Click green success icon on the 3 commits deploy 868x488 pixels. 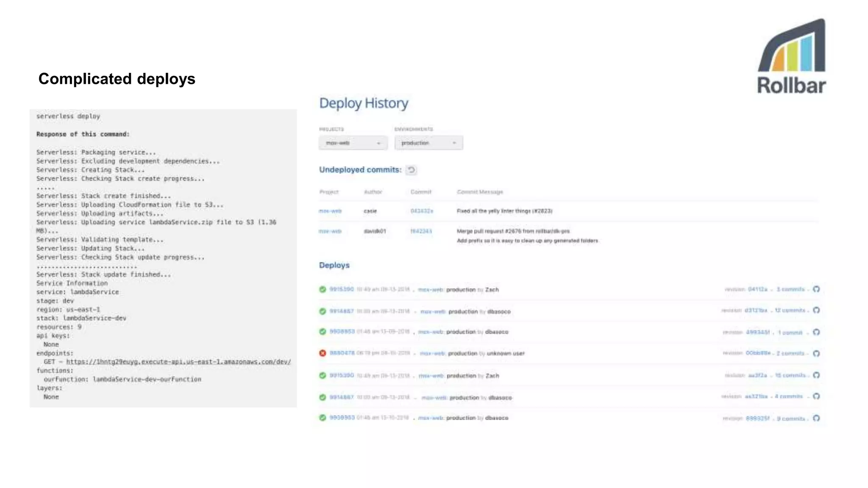point(323,289)
